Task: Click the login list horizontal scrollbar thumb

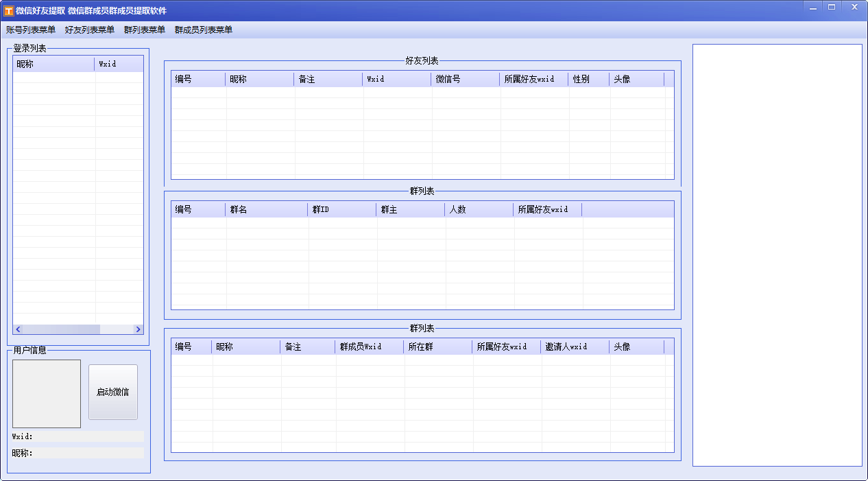Action: (x=62, y=329)
